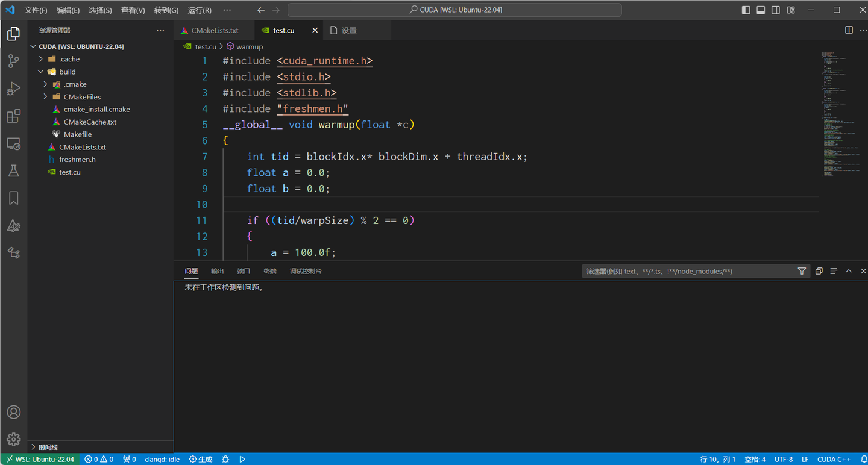Viewport: 868px width, 465px height.
Task: Click the split editor right icon
Action: tap(849, 30)
